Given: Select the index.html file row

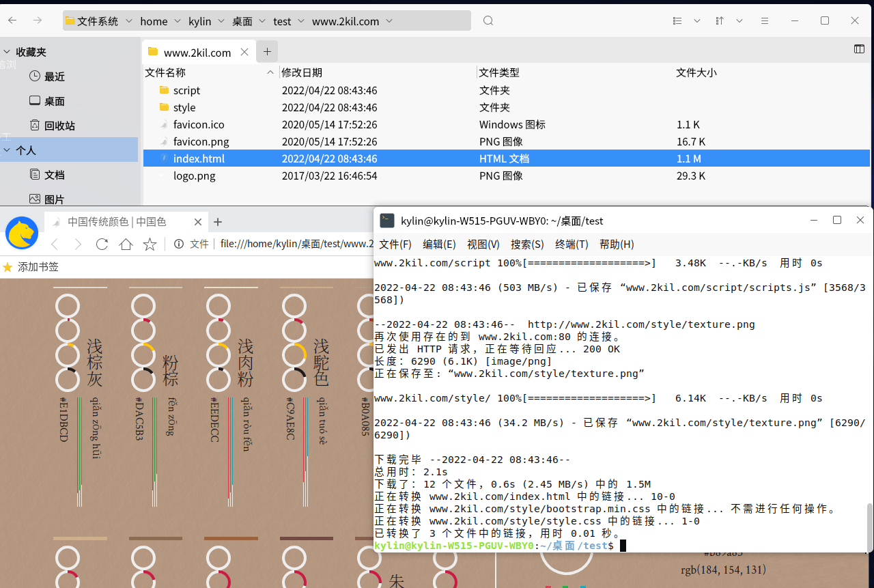Looking at the screenshot, I should pyautogui.click(x=506, y=158).
